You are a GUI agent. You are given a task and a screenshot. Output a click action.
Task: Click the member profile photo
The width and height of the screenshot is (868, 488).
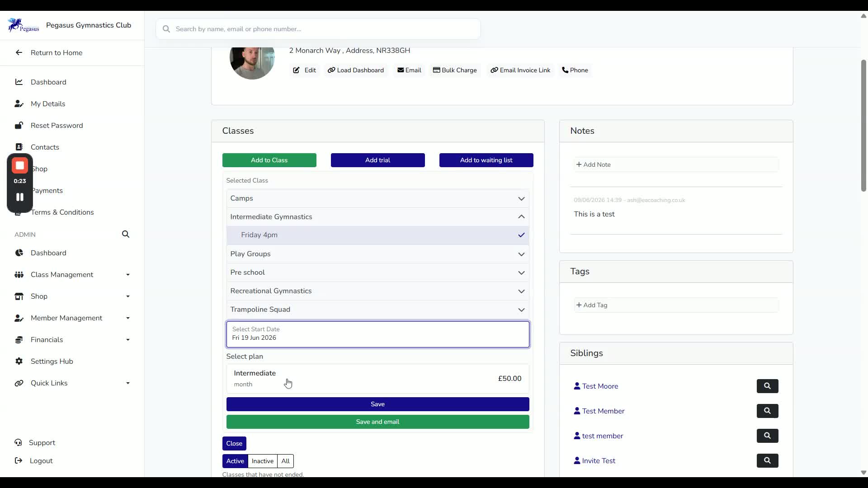pos(252,59)
